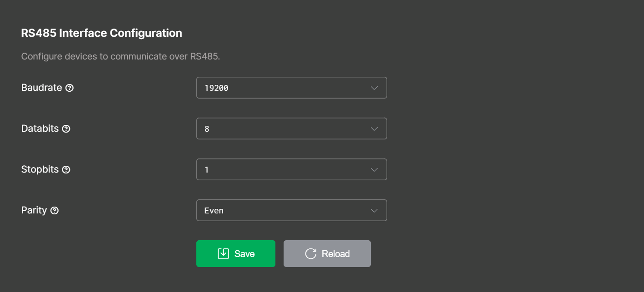
Task: Click the Stopbits field label text
Action: [x=40, y=169]
